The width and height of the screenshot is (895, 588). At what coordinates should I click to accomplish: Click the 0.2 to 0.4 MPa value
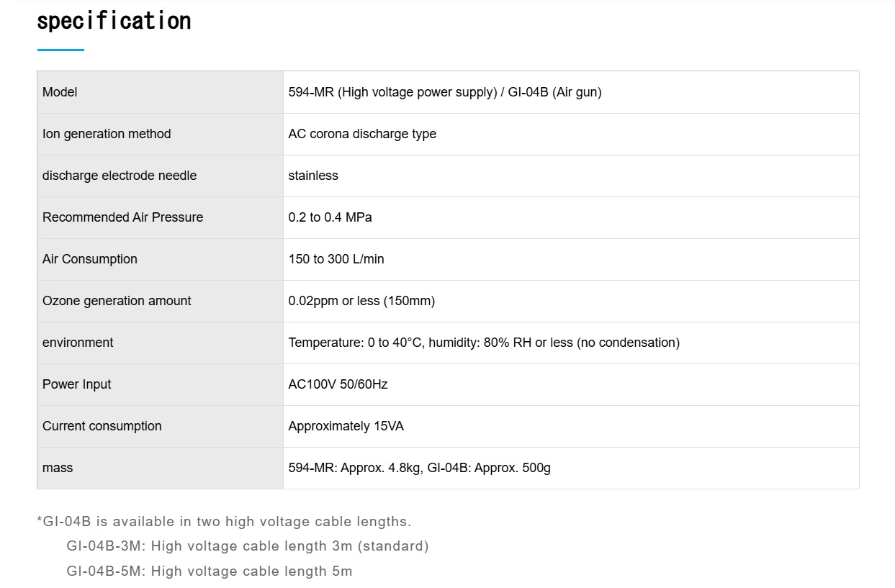pos(330,217)
